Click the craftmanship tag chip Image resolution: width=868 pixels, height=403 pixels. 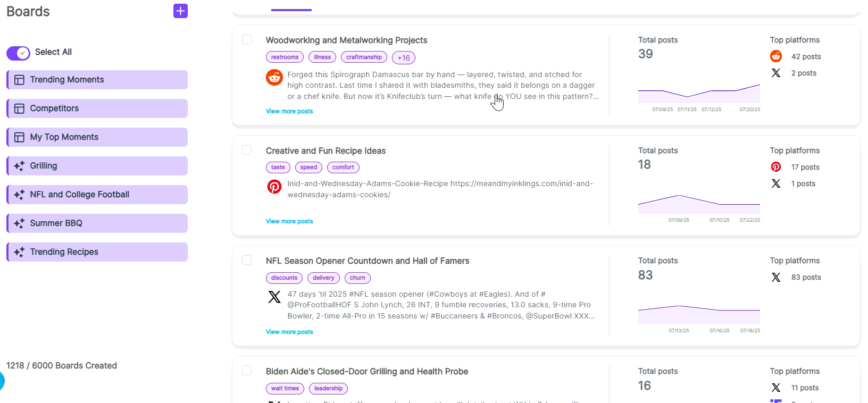click(x=364, y=57)
